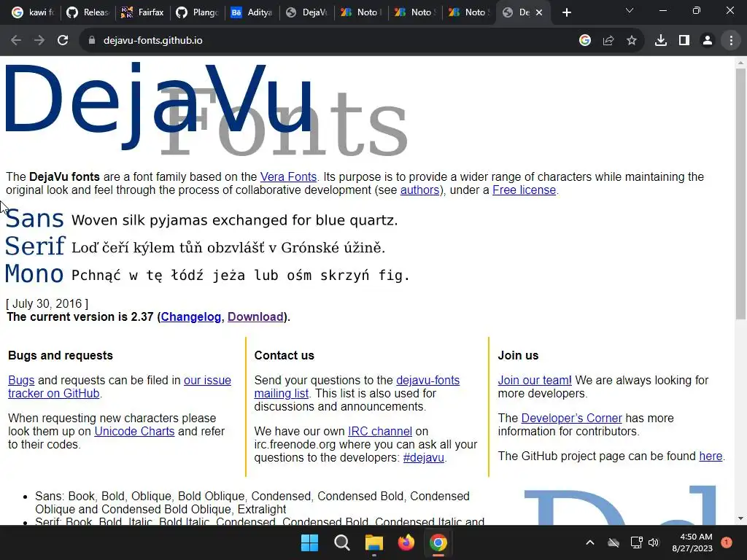Image resolution: width=747 pixels, height=560 pixels.
Task: Click the Chrome taskbar icon
Action: click(438, 542)
